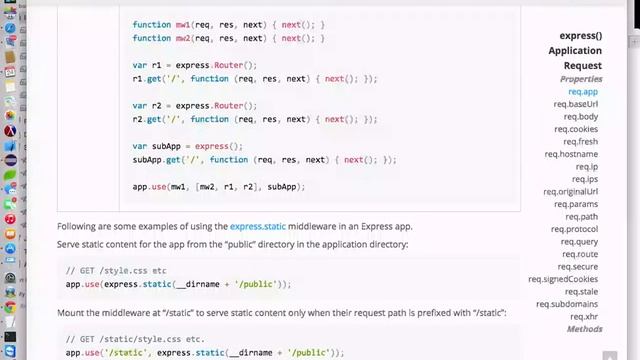Click the 'var subApp = express()' line

tap(187, 146)
